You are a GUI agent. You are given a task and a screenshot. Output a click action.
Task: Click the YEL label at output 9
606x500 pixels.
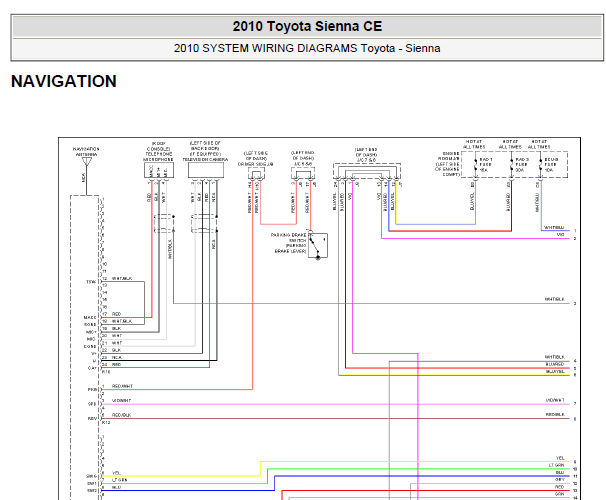coord(560,457)
